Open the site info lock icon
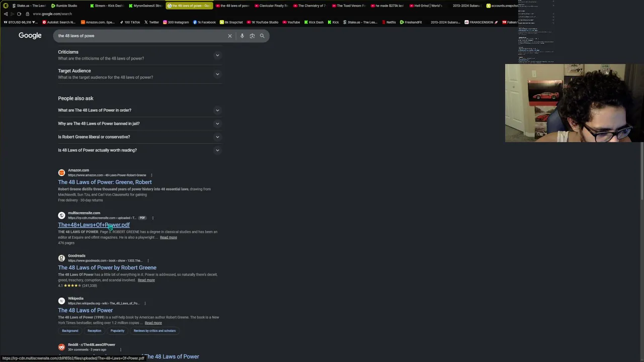Screen dimensions: 644x362 pyautogui.click(x=28, y=14)
